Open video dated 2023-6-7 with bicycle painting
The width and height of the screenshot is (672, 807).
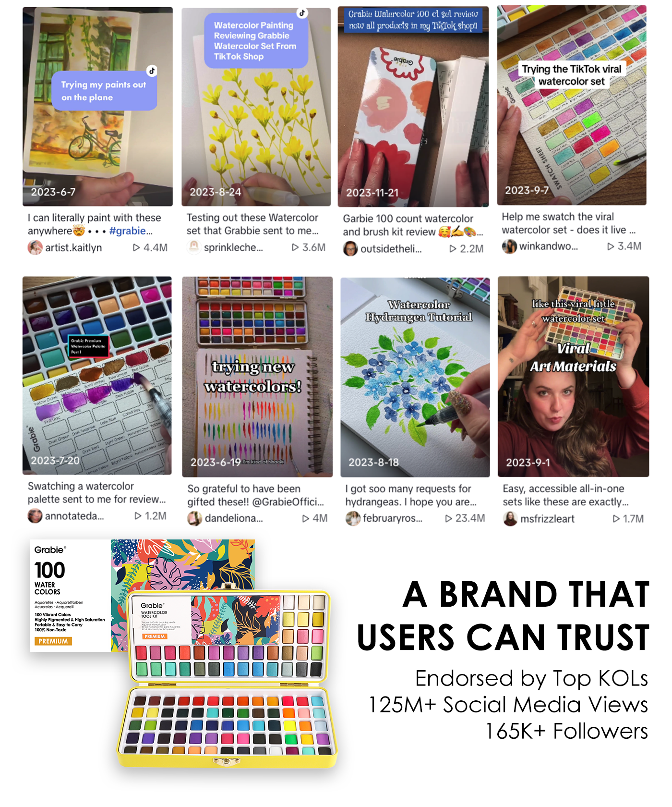(97, 107)
